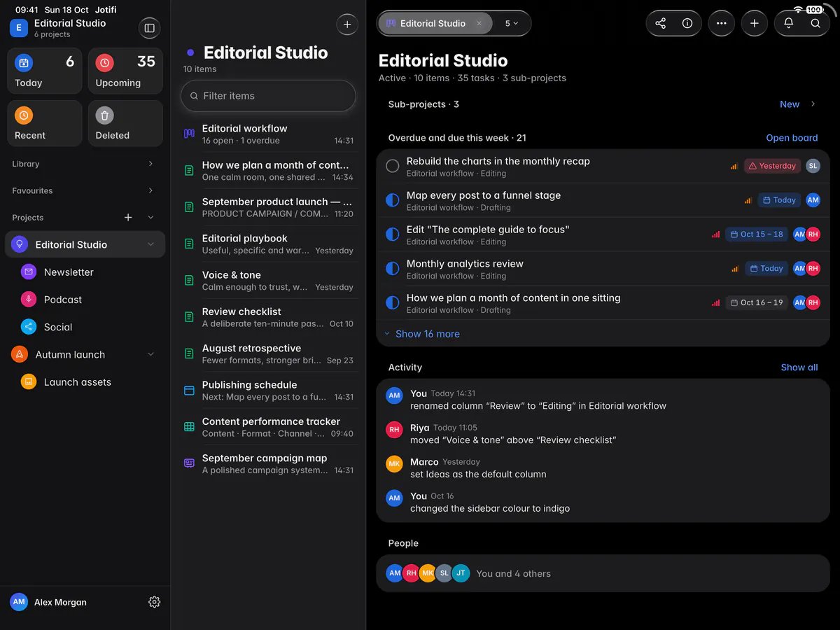
Task: Click the Wi-Fi status icon
Action: 799,10
